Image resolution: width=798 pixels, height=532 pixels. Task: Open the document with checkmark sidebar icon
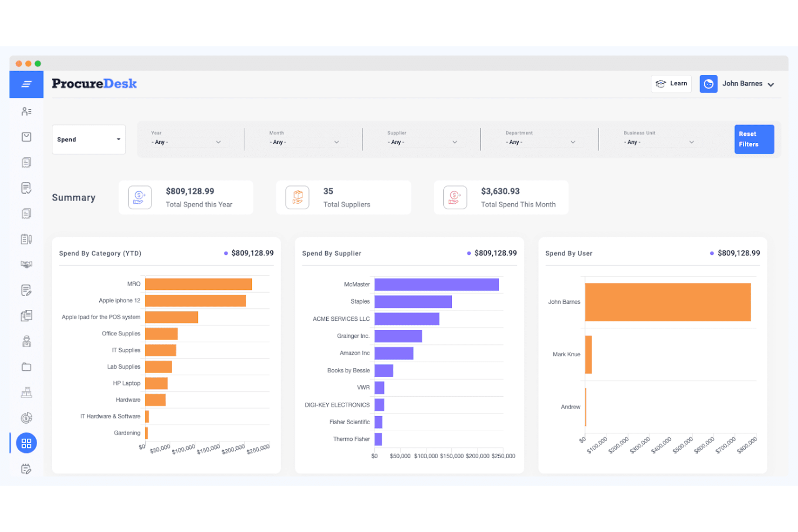tap(26, 188)
